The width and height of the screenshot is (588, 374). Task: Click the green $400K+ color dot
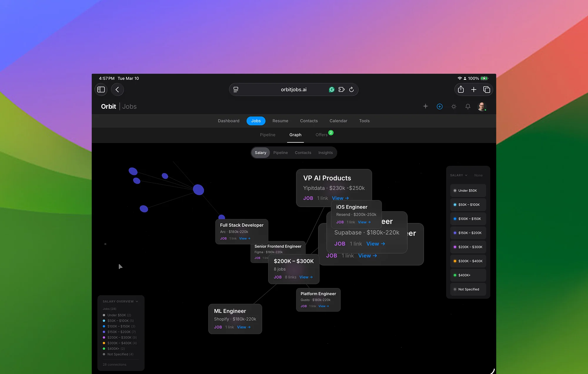(x=455, y=275)
